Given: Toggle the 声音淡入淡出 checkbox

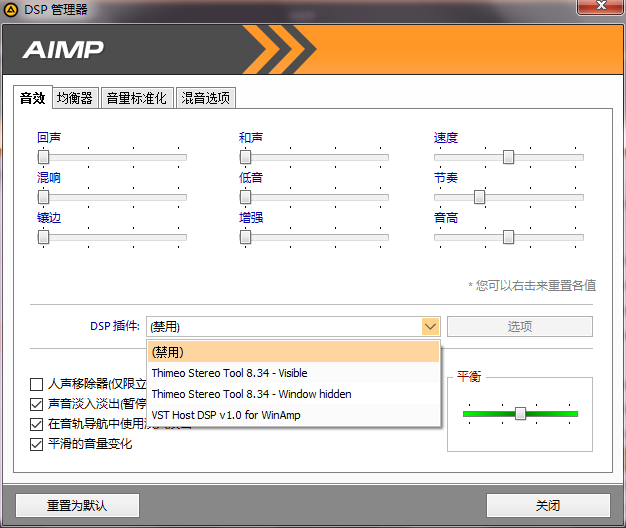Looking at the screenshot, I should tap(36, 404).
